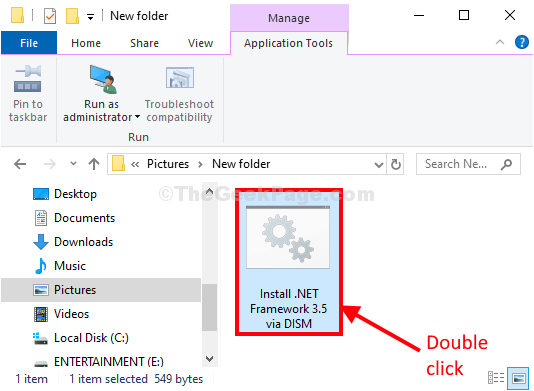
Task: Open the Recent locations dropdown
Action: point(73,163)
